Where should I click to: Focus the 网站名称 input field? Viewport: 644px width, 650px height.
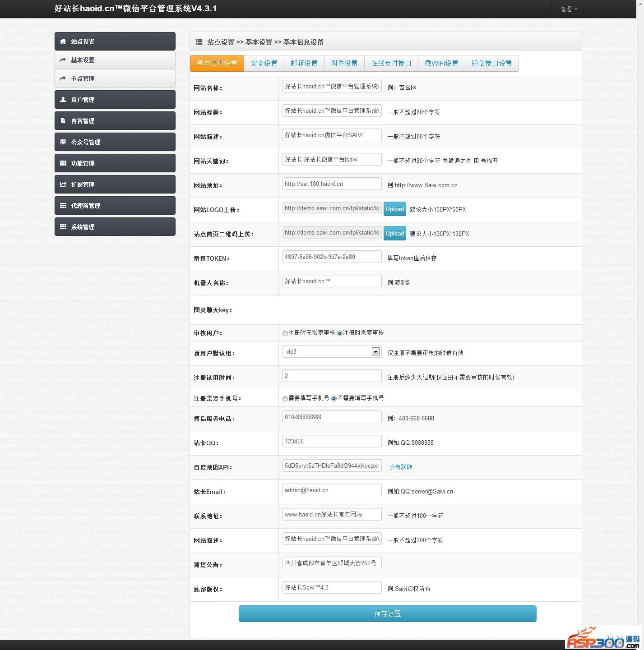tap(332, 86)
